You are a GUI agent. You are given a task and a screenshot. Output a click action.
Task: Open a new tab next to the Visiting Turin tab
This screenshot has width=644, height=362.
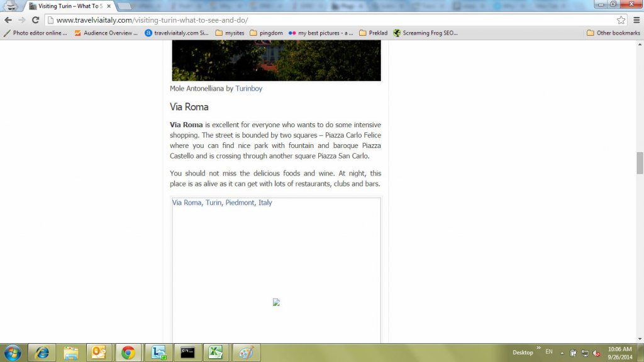click(124, 6)
